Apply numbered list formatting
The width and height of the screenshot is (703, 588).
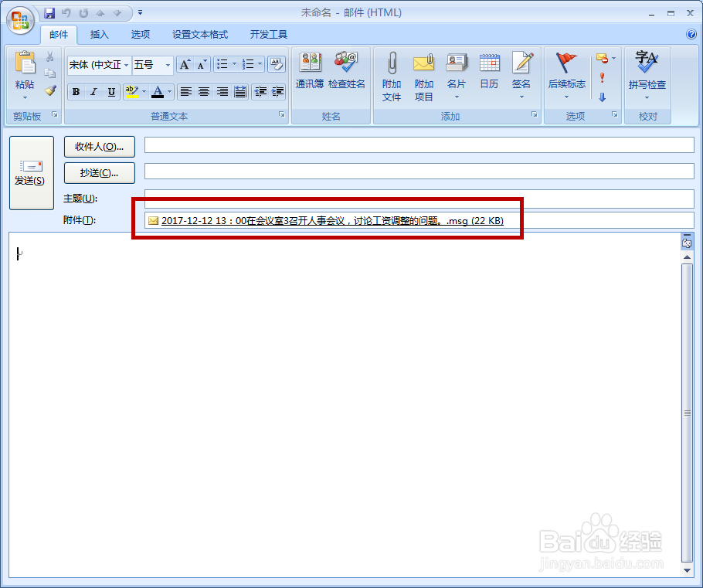(x=248, y=65)
